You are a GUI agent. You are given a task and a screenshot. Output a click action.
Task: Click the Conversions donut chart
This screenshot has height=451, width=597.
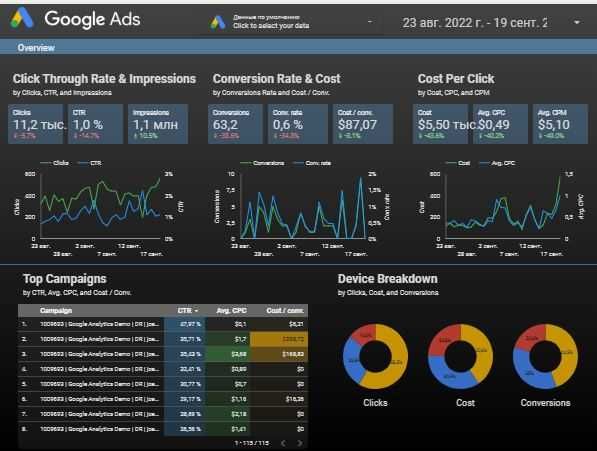pos(546,356)
